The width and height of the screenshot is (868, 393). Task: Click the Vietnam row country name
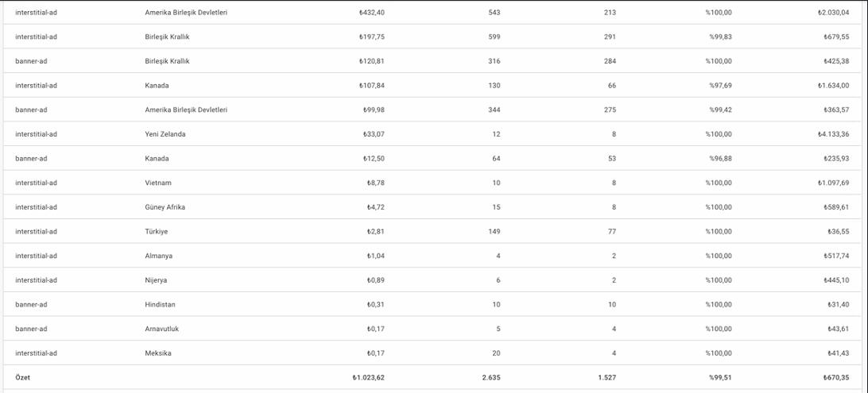click(x=157, y=183)
